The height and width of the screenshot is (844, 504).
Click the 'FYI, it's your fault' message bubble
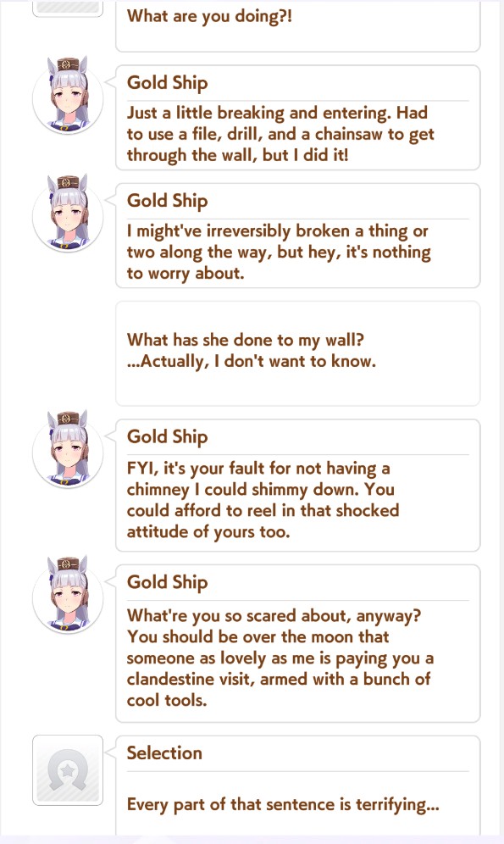coord(297,485)
